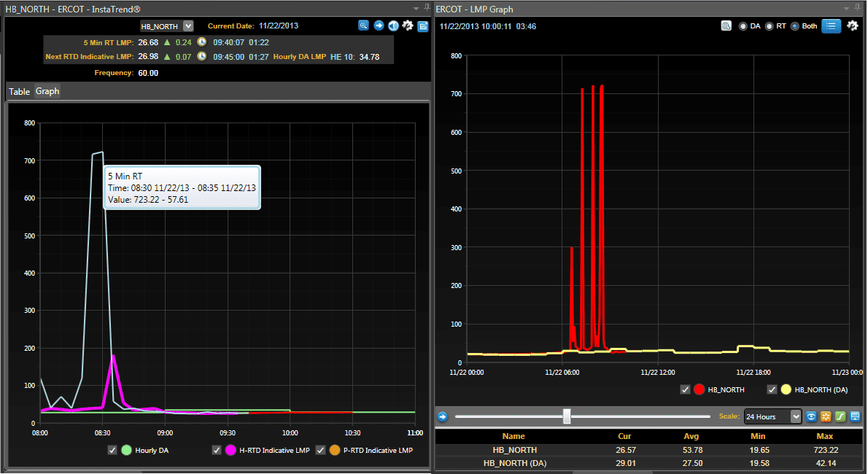
Task: Toggle P-RTD Indicative LMP checkbox
Action: pyautogui.click(x=320, y=450)
